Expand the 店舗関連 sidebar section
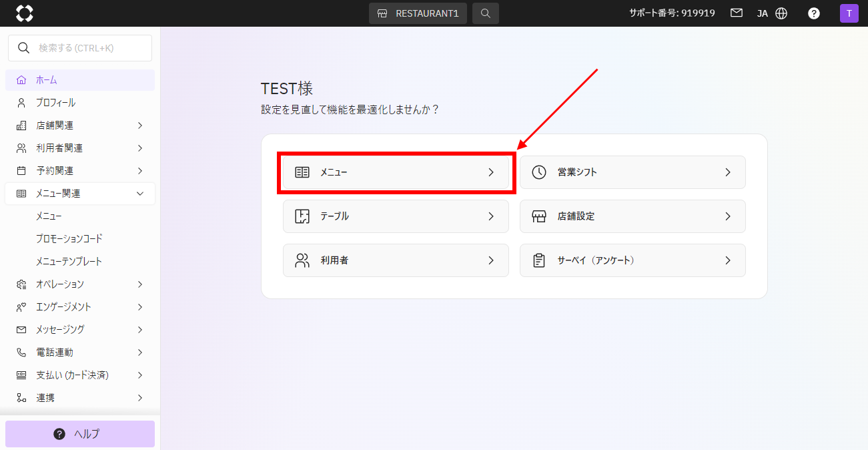Screen dimensions: 868x450 pos(80,126)
